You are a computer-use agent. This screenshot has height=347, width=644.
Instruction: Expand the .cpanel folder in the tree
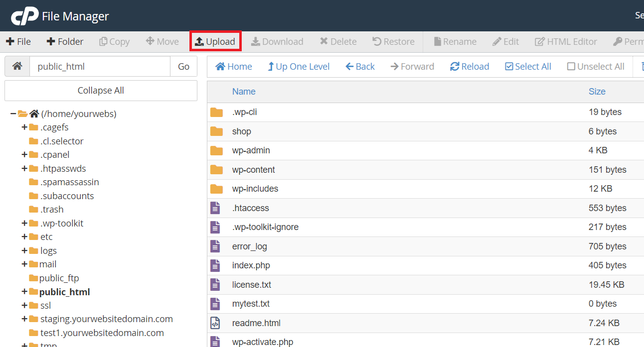(24, 154)
